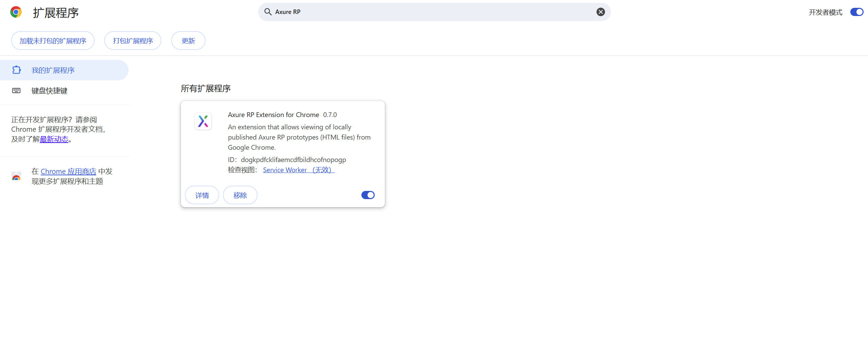Open the 最新动态 link

pos(54,139)
